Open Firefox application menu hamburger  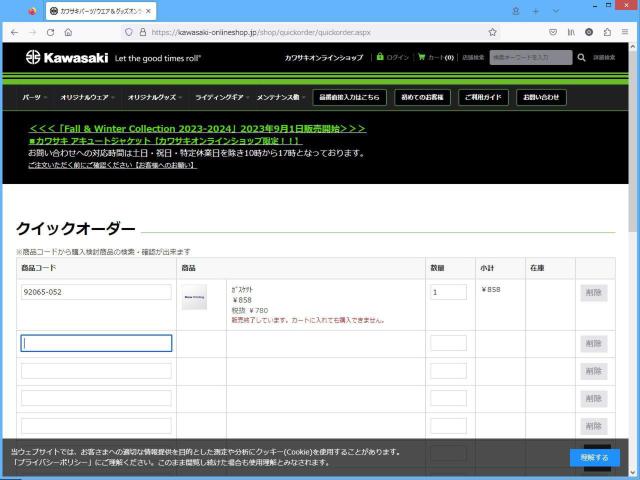point(625,32)
